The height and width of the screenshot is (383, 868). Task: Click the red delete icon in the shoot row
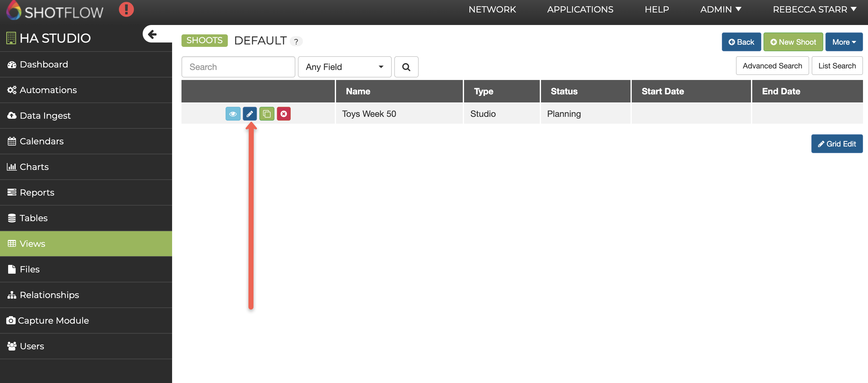click(x=284, y=114)
